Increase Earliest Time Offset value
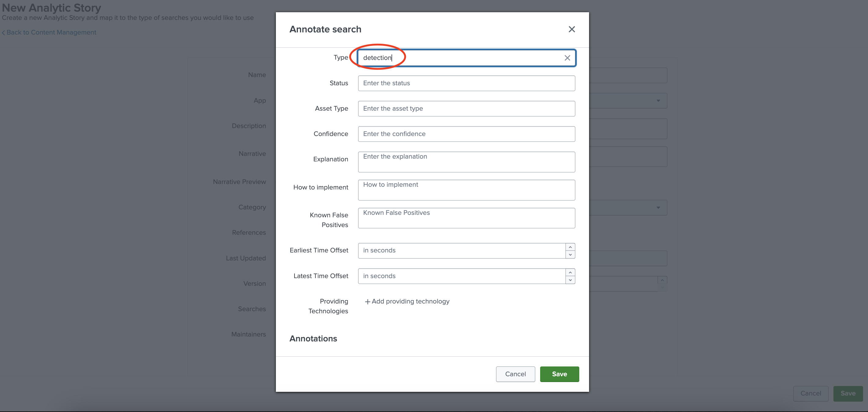868x412 pixels. point(570,247)
